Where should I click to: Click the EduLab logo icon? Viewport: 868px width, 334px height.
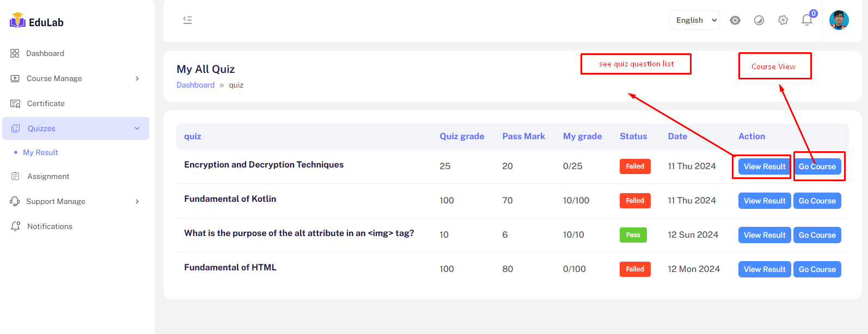(x=17, y=21)
